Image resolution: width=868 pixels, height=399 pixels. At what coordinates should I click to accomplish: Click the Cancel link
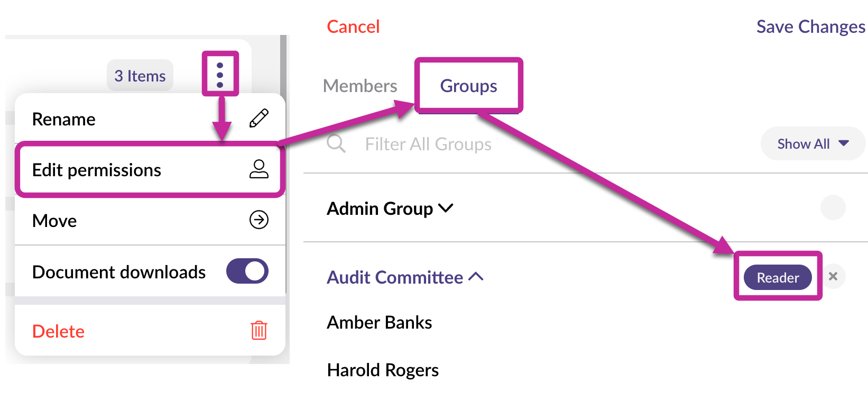(x=353, y=26)
